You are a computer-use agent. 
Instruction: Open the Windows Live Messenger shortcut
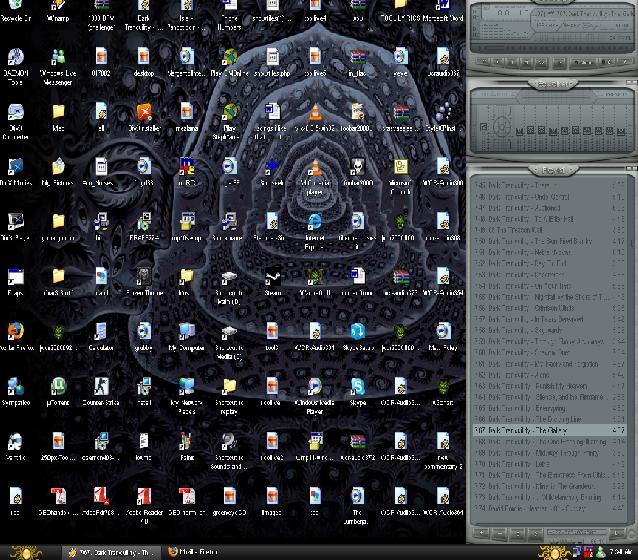58,67
